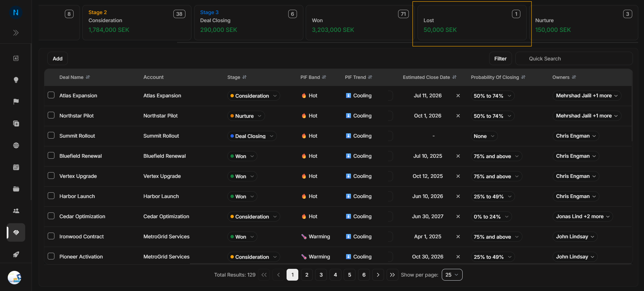Click the Filter button
The image size is (644, 291).
(x=500, y=58)
